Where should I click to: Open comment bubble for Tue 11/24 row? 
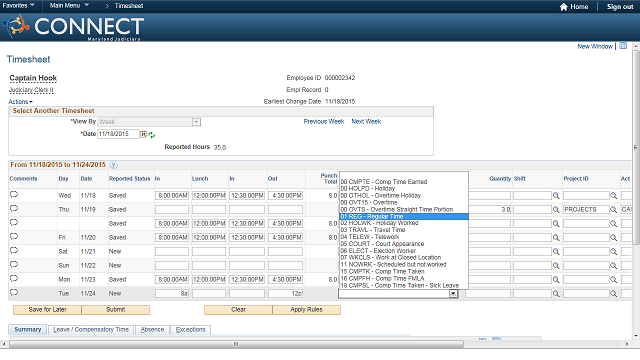point(14,293)
